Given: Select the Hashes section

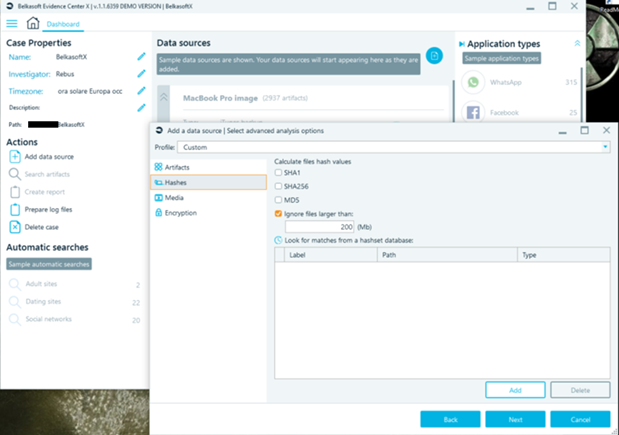Looking at the screenshot, I should 208,182.
